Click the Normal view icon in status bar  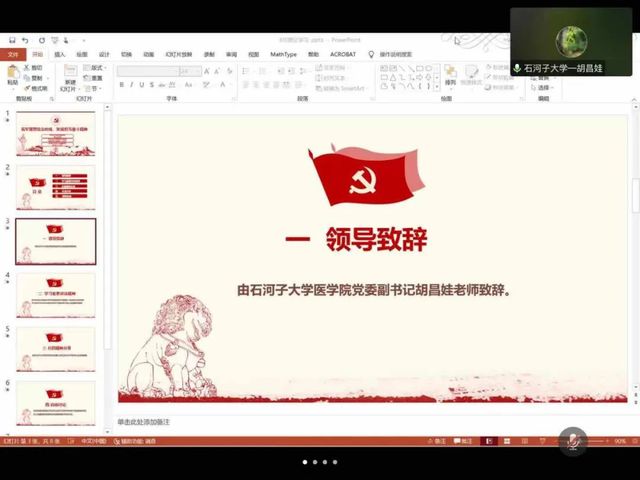coord(489,441)
